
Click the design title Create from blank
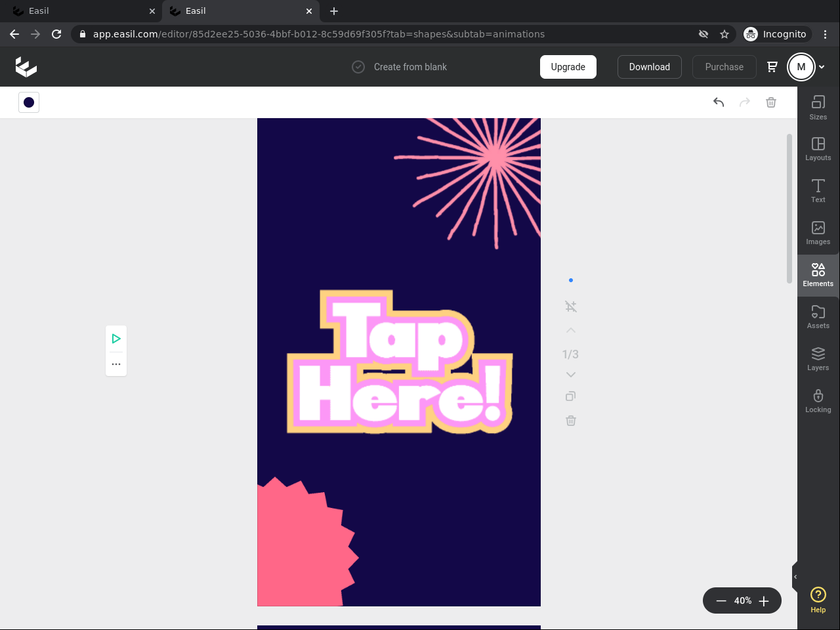pyautogui.click(x=410, y=67)
